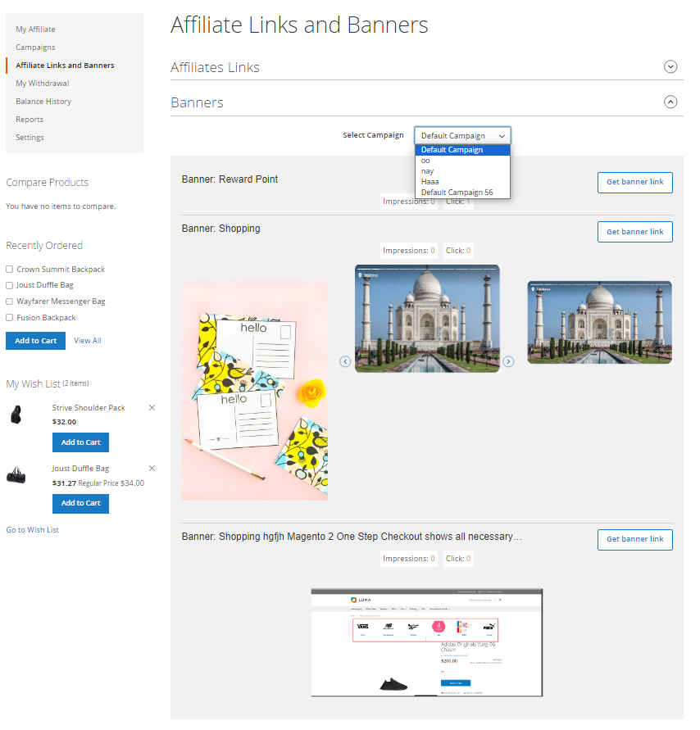
Task: Click the View All recently ordered link
Action: pos(88,341)
